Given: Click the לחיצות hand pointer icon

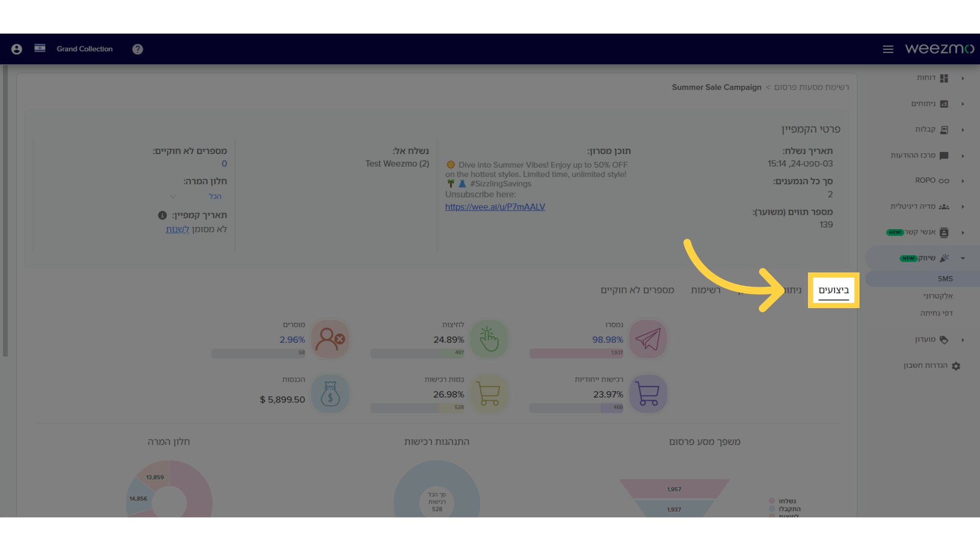Looking at the screenshot, I should click(489, 339).
